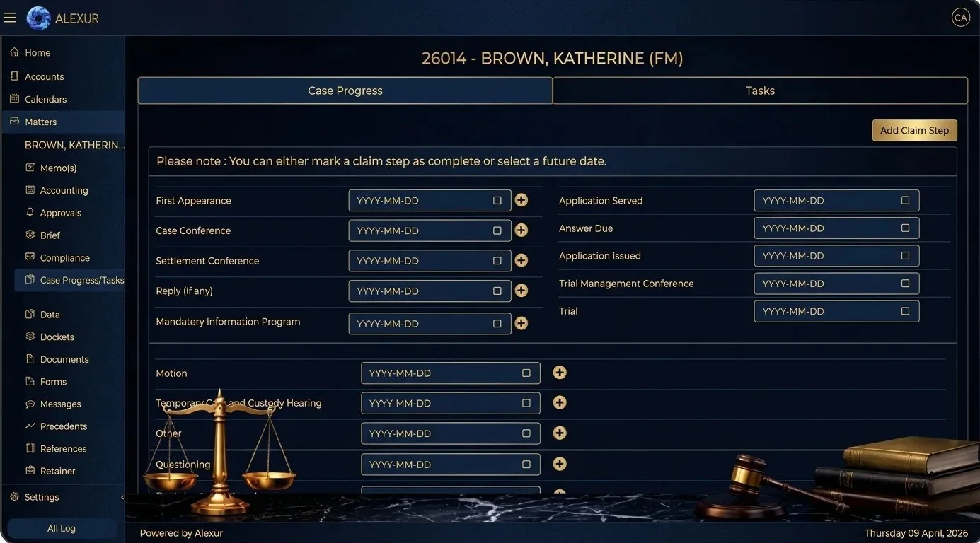Collapse the sidebar using the arrow by Settings
980x543 pixels.
122,497
